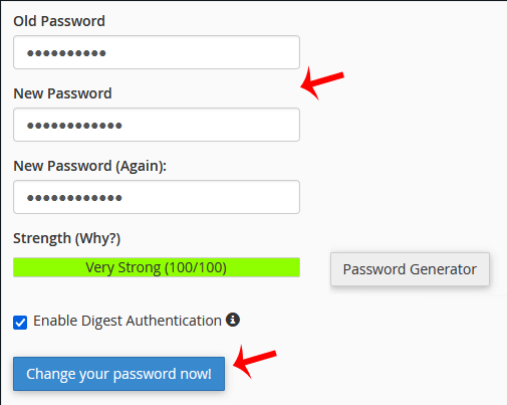Click the Old Password field label
507x405 pixels.
[59, 21]
